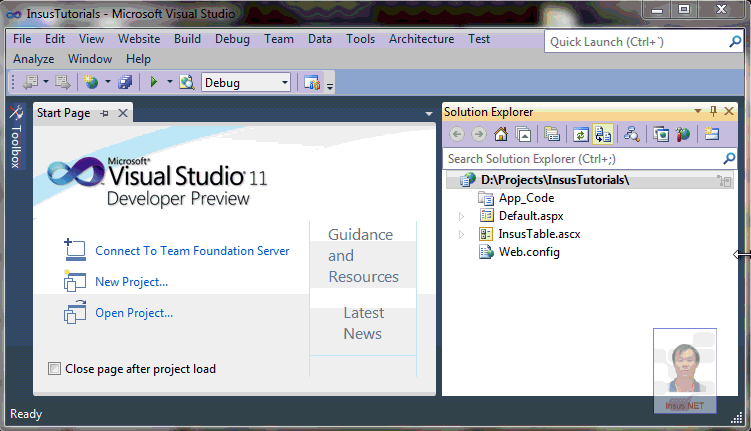
Task: Toggle the Sync with Active Document button
Action: tap(603, 134)
